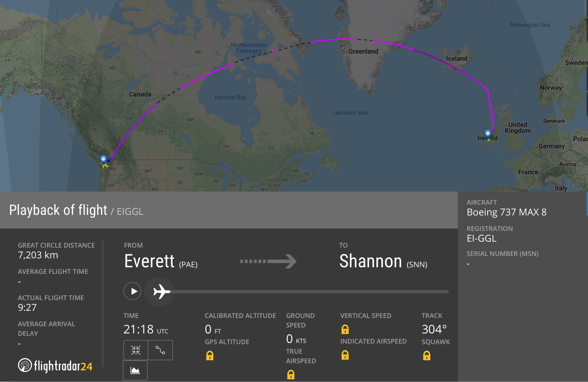Click the Shannon arrival airport pin on map

(x=488, y=133)
